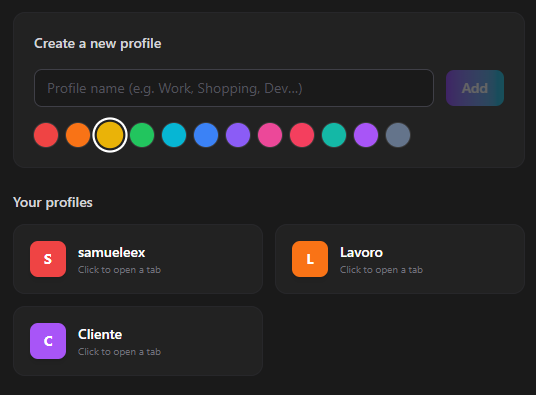Click the Profile name input field
The image size is (536, 395).
click(x=234, y=88)
